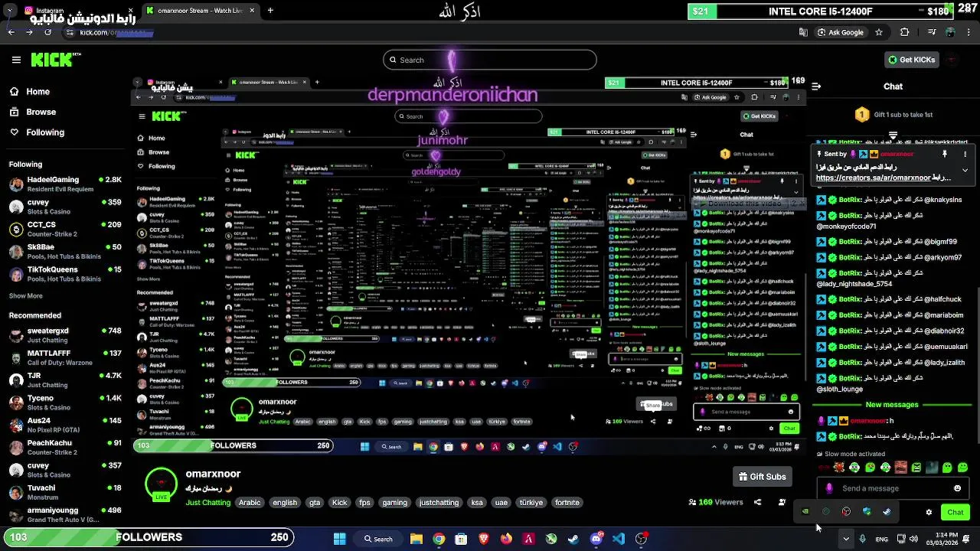The width and height of the screenshot is (980, 551).
Task: Click the Ask Google button
Action: pos(841,32)
